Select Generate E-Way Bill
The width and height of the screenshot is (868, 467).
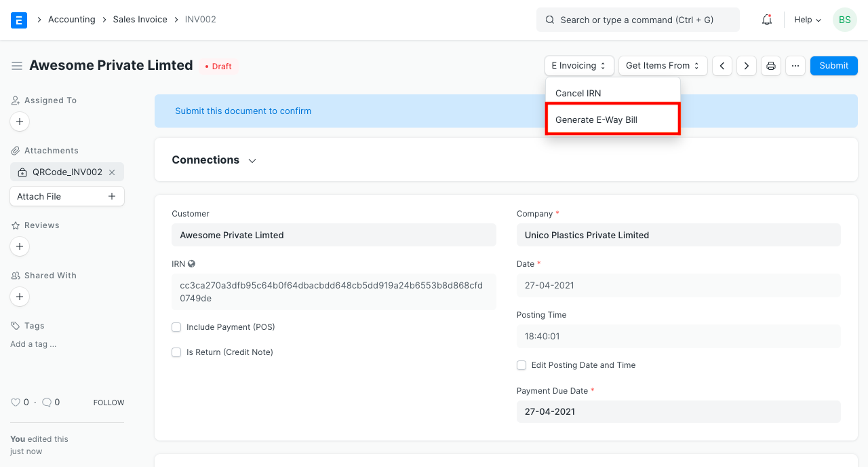[x=595, y=119]
